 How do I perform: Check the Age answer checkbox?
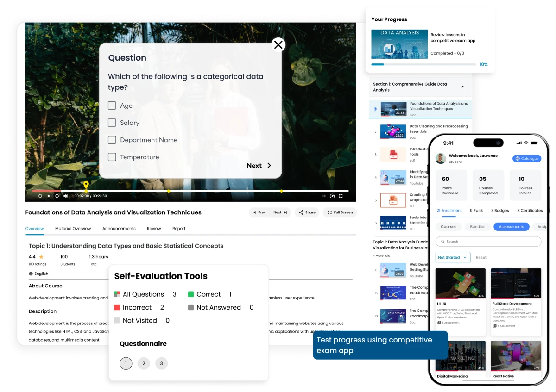(112, 106)
